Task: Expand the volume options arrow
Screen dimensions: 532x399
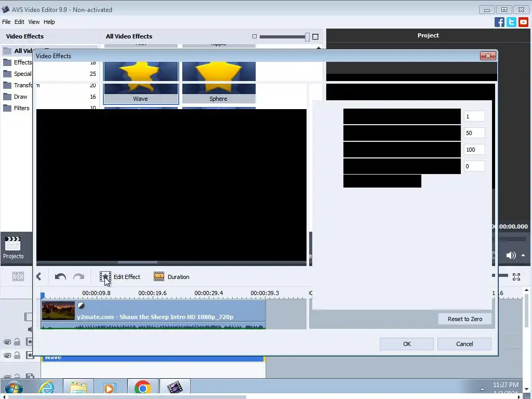Action: (x=523, y=255)
